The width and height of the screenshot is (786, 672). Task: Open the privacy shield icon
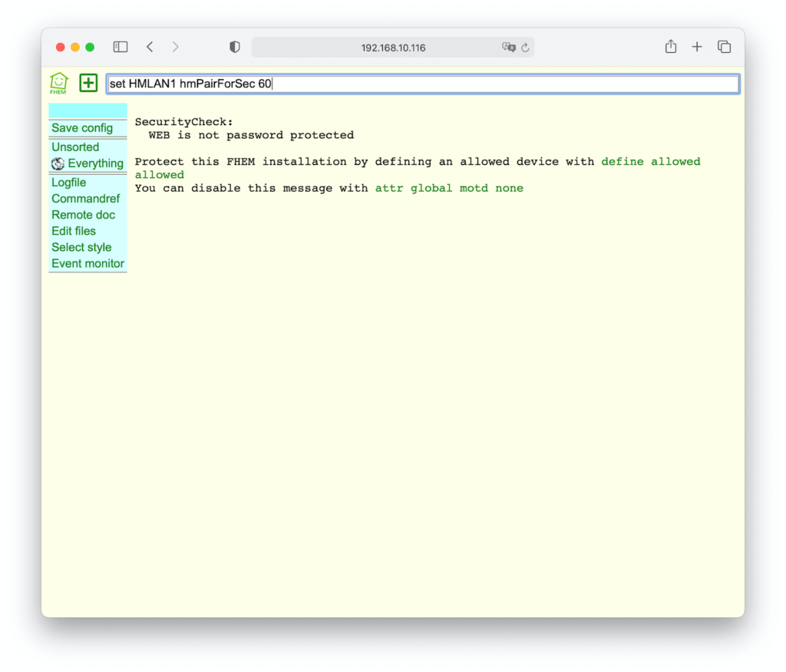coord(235,47)
